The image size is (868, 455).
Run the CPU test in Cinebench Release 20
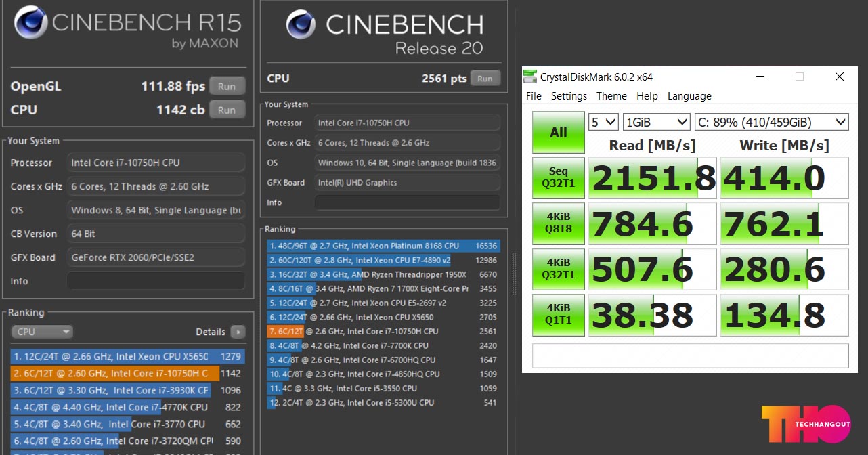(x=485, y=79)
